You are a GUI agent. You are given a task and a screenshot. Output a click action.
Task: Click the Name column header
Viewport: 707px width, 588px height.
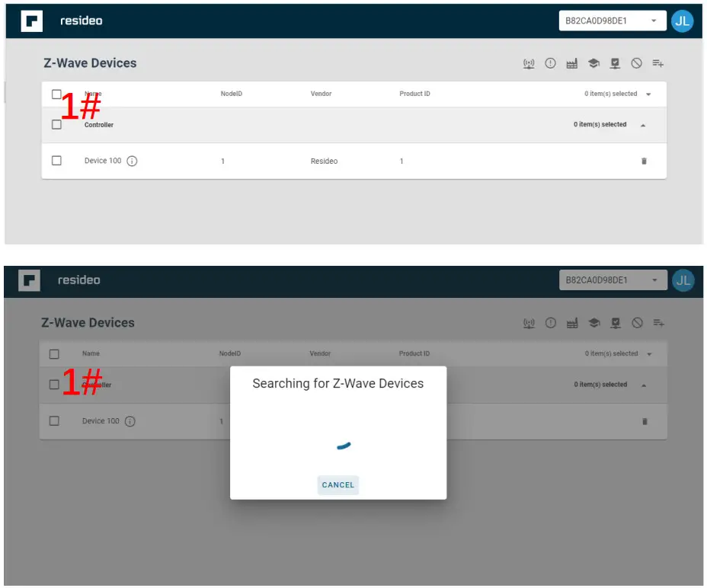click(91, 94)
